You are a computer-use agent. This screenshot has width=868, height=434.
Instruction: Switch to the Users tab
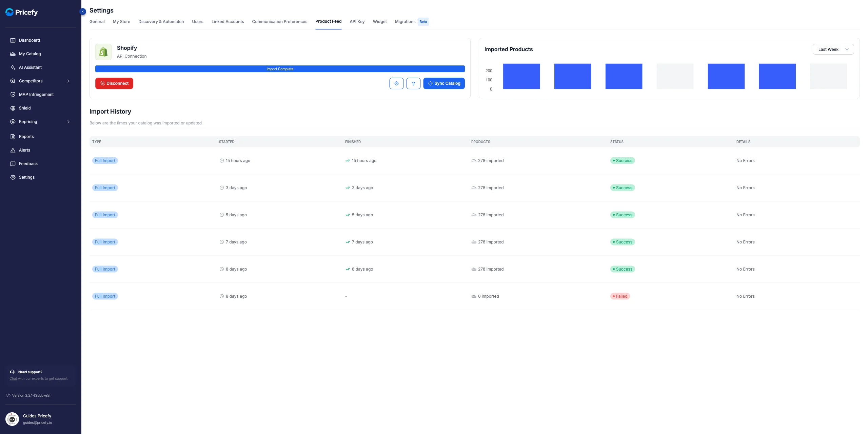point(198,22)
